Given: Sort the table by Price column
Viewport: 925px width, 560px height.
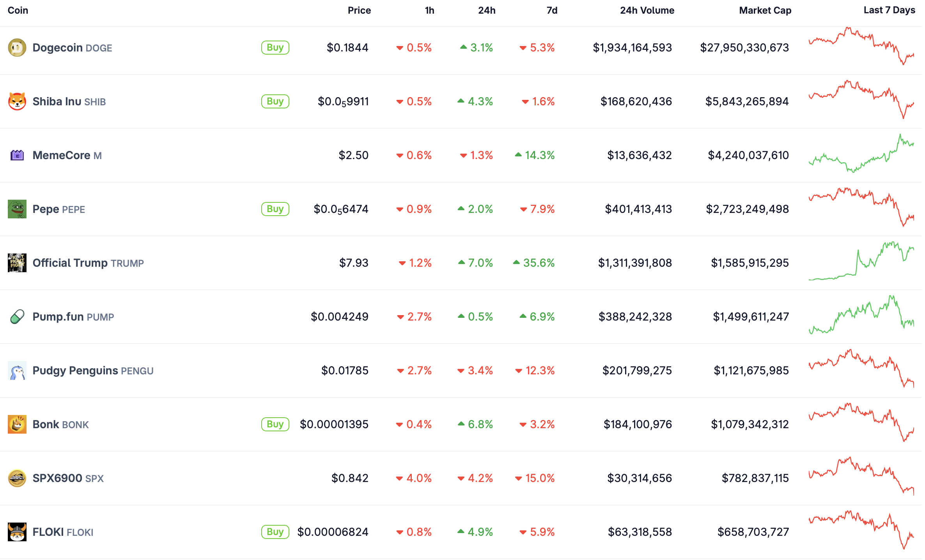Looking at the screenshot, I should coord(359,11).
